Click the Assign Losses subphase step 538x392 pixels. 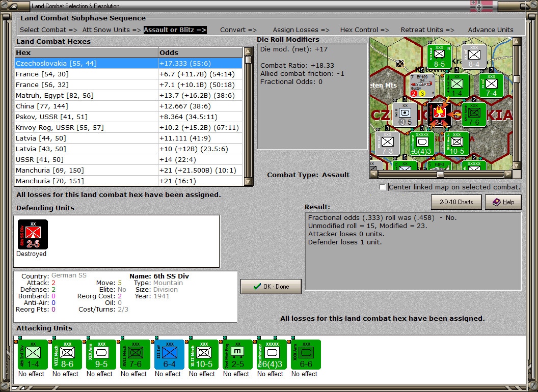[301, 30]
